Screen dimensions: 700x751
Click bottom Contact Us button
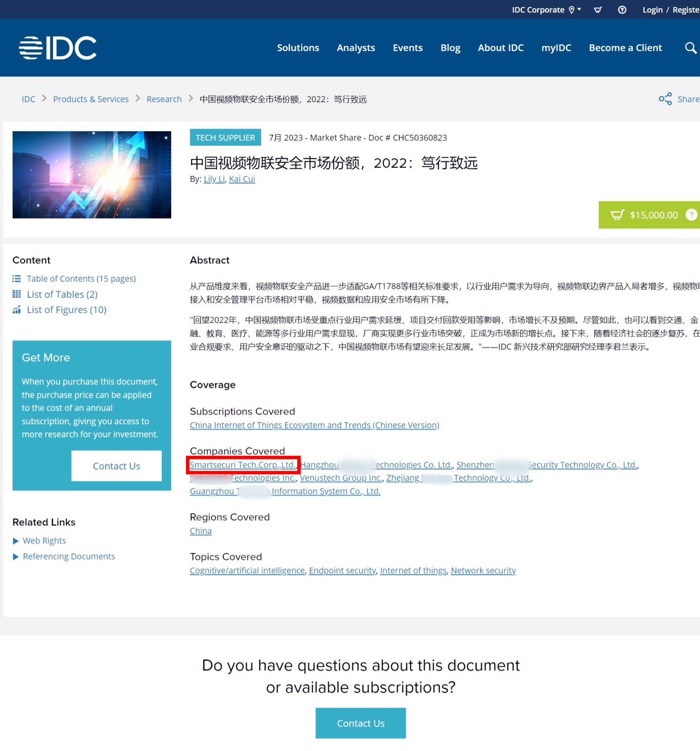click(361, 723)
